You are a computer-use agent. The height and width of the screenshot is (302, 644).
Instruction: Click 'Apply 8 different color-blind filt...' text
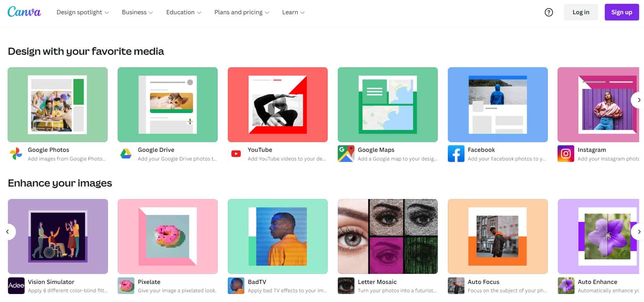click(x=68, y=291)
